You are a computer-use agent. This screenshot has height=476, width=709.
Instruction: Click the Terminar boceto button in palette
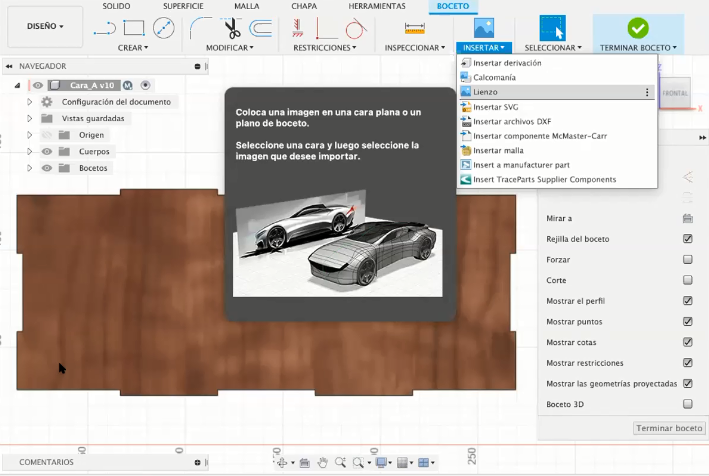(x=669, y=428)
